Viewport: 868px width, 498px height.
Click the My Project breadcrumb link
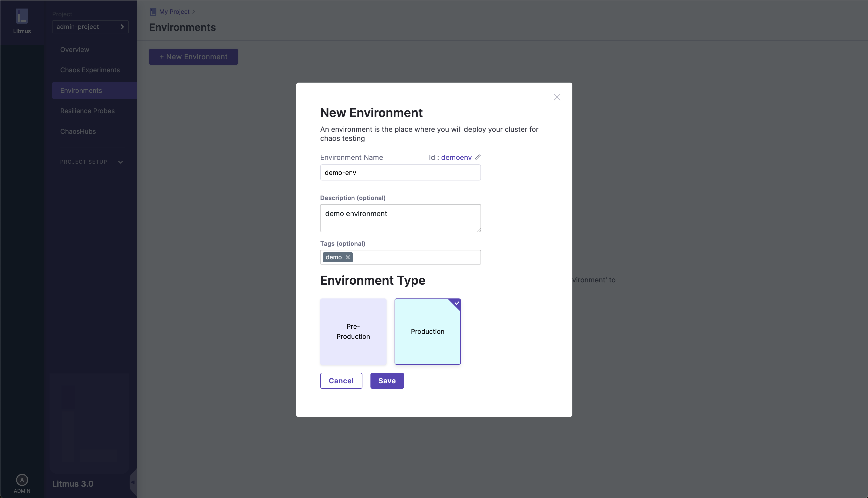(174, 12)
